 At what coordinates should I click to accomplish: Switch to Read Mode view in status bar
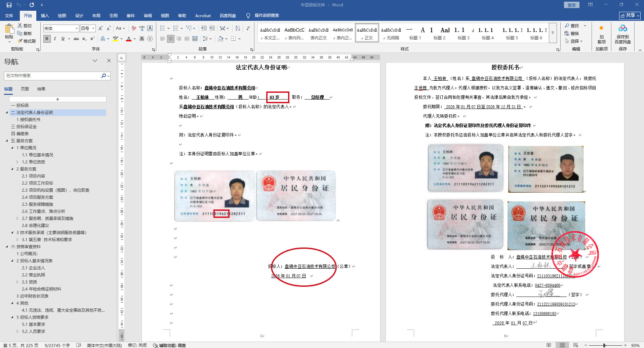[549, 345]
